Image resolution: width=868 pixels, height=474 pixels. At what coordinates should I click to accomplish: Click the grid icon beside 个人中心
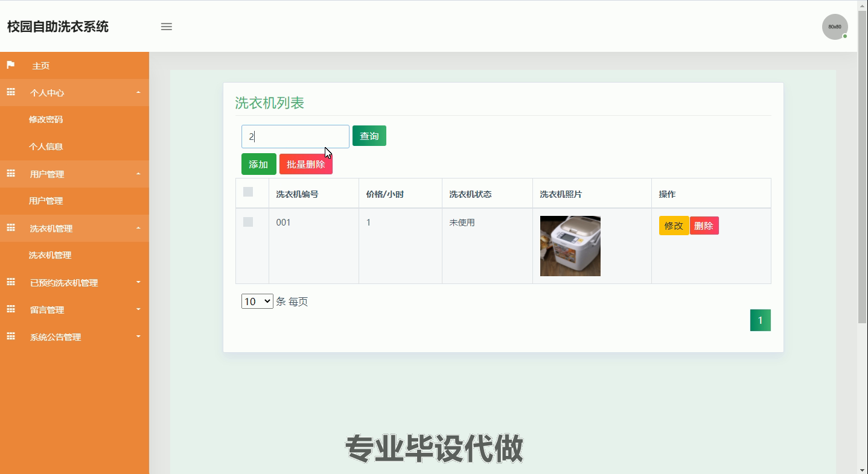click(x=10, y=92)
